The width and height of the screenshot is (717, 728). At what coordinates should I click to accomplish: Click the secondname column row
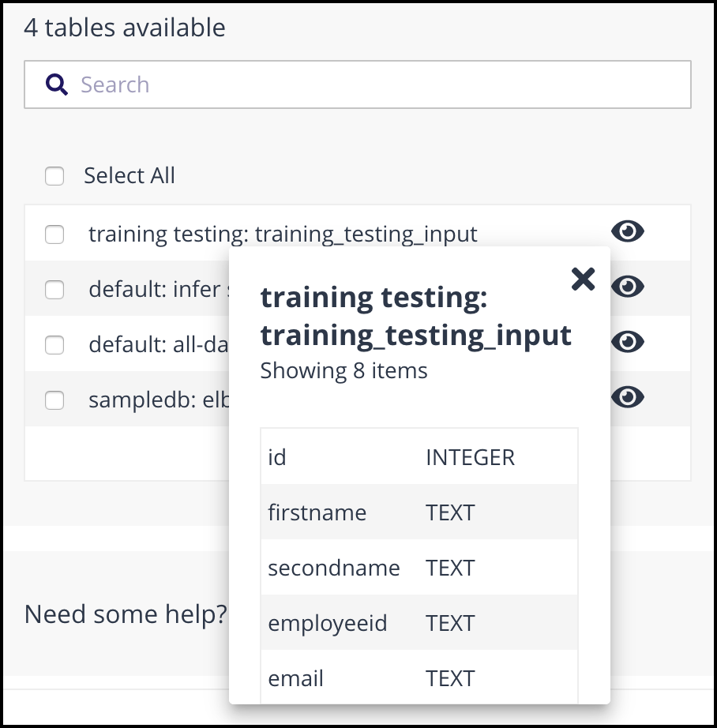[x=419, y=568]
